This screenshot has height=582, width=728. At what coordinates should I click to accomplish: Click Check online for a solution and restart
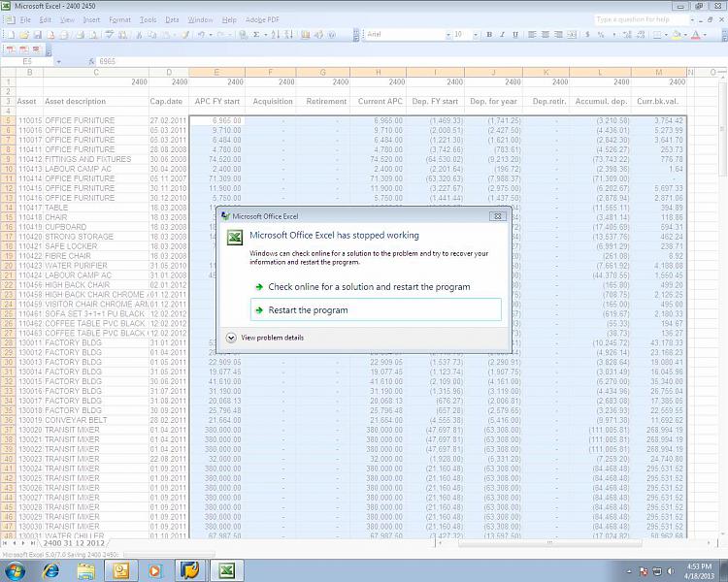(x=376, y=287)
